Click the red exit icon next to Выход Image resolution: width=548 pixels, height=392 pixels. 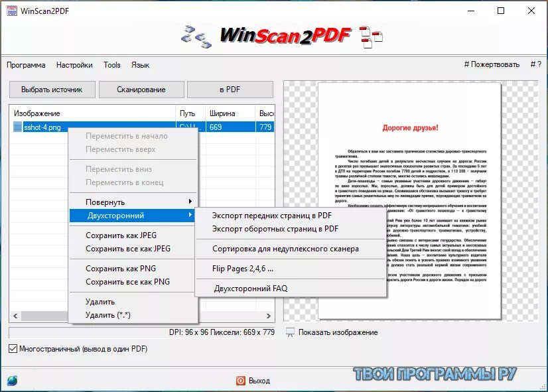pyautogui.click(x=240, y=381)
